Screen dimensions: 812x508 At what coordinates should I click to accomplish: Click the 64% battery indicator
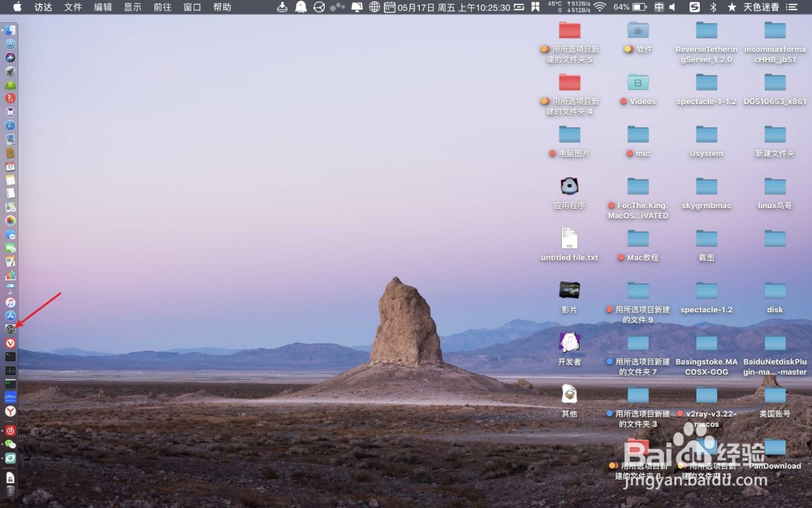(630, 7)
